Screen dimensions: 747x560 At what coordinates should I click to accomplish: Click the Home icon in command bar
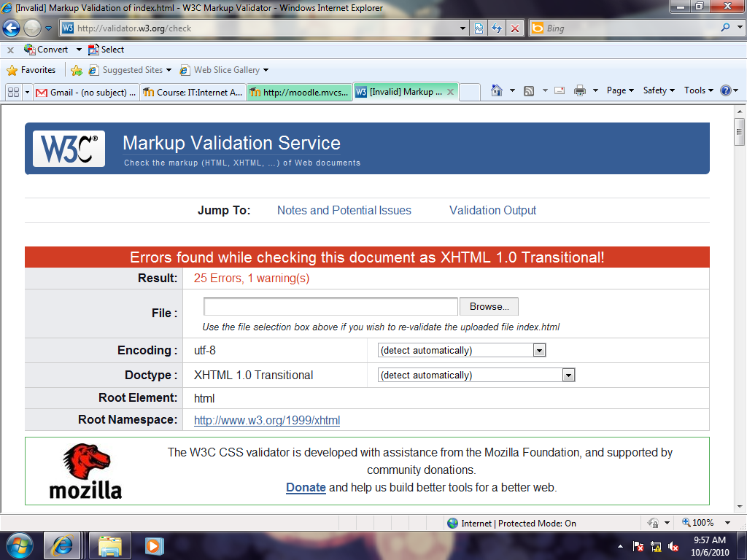coord(497,90)
